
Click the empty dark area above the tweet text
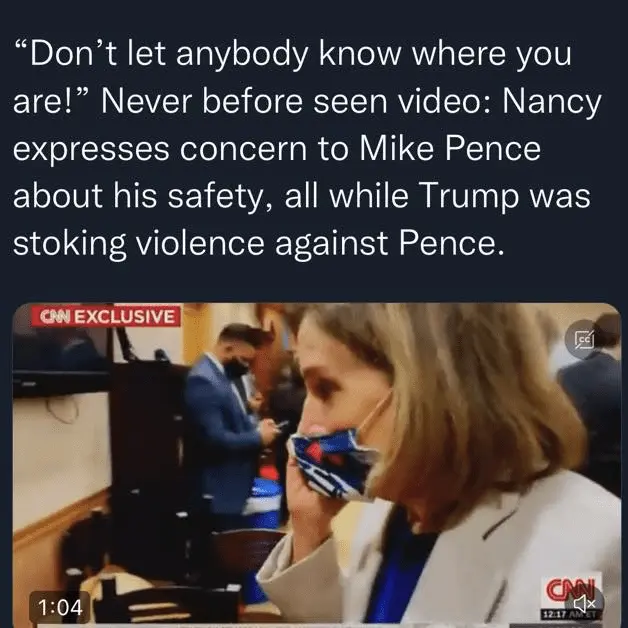[314, 16]
